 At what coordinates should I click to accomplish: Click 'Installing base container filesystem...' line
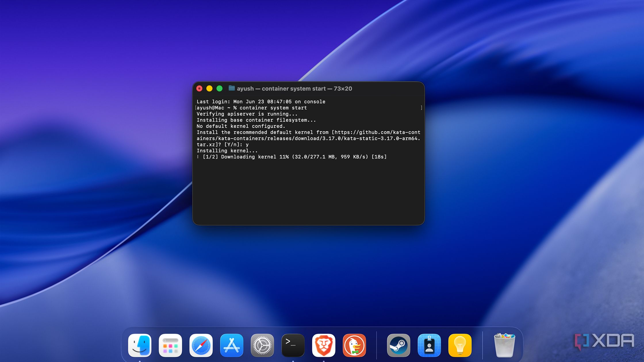[256, 120]
